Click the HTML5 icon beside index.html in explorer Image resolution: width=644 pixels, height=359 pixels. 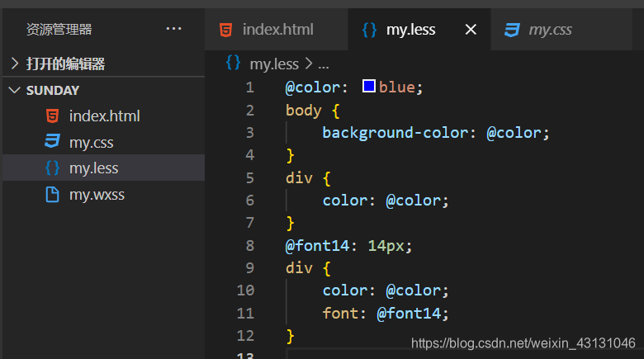(x=53, y=116)
